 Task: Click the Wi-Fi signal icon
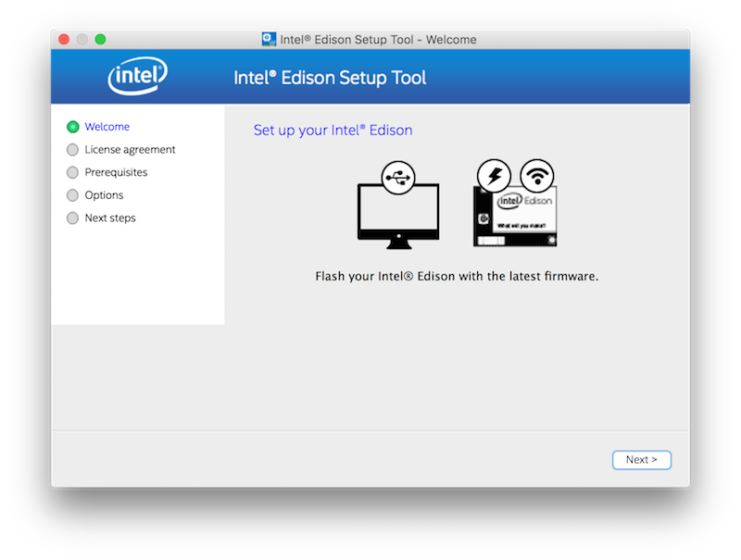(x=537, y=175)
